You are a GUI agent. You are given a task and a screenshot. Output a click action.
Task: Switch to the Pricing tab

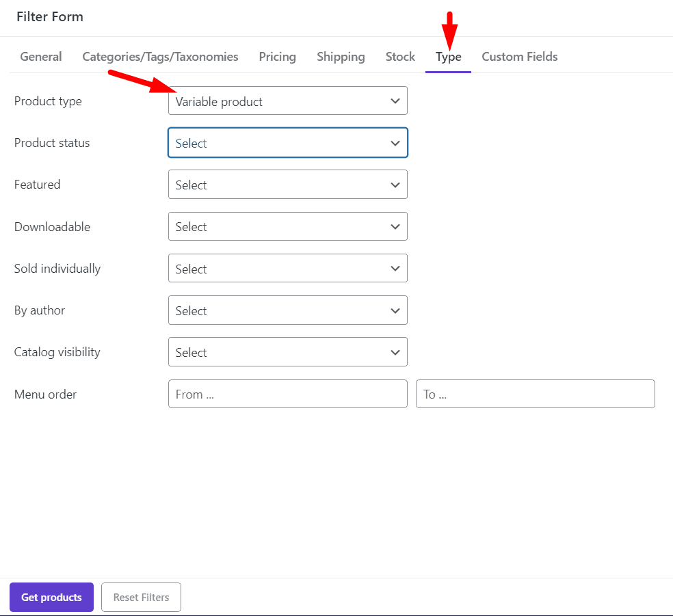[x=277, y=57]
